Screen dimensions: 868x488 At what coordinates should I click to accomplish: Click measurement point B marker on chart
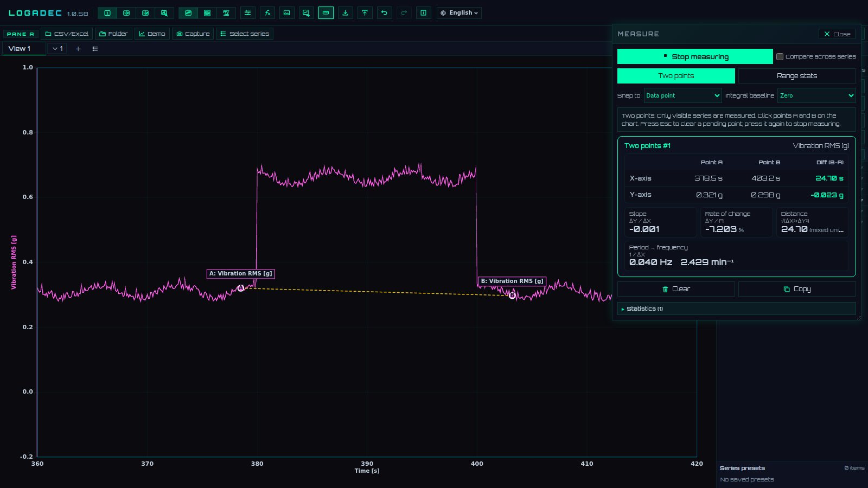[x=512, y=296]
